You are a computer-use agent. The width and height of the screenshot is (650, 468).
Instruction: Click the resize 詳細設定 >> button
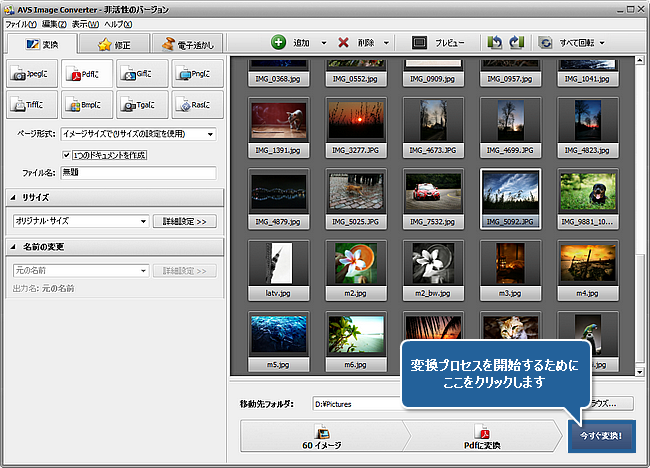[185, 220]
